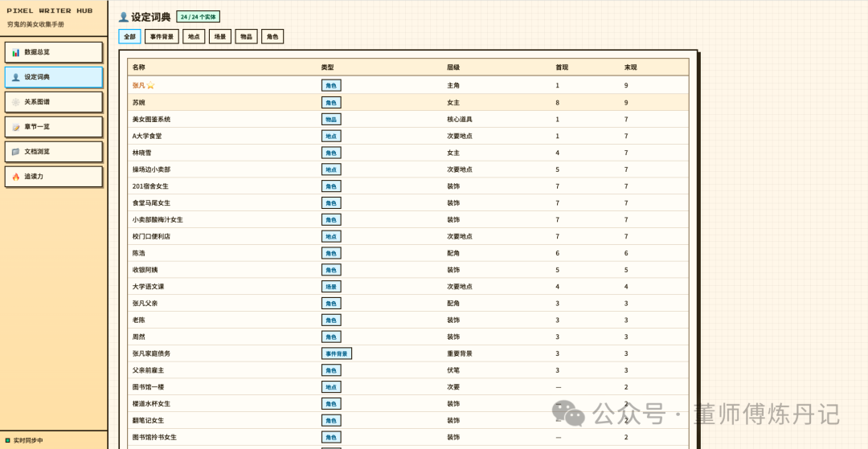Select 食堂马尾女生 in the table
868x449 pixels.
(408, 203)
